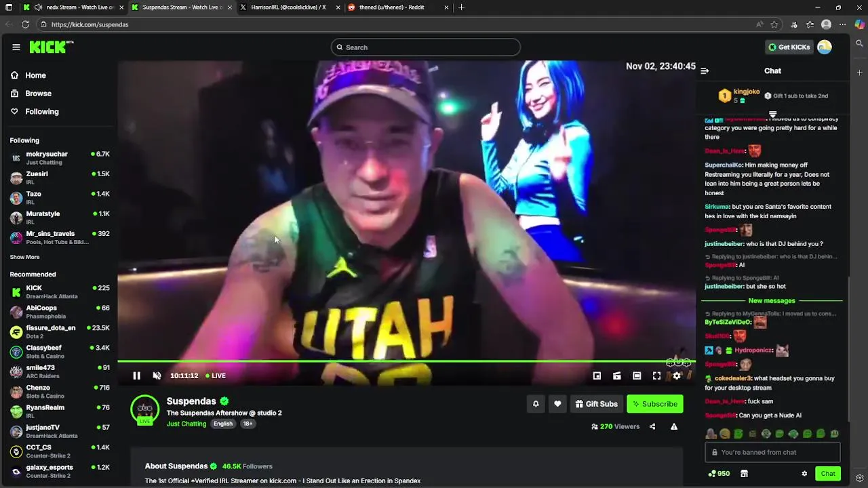868x488 pixels.
Task: Click the 950 channel points balance
Action: (x=719, y=474)
